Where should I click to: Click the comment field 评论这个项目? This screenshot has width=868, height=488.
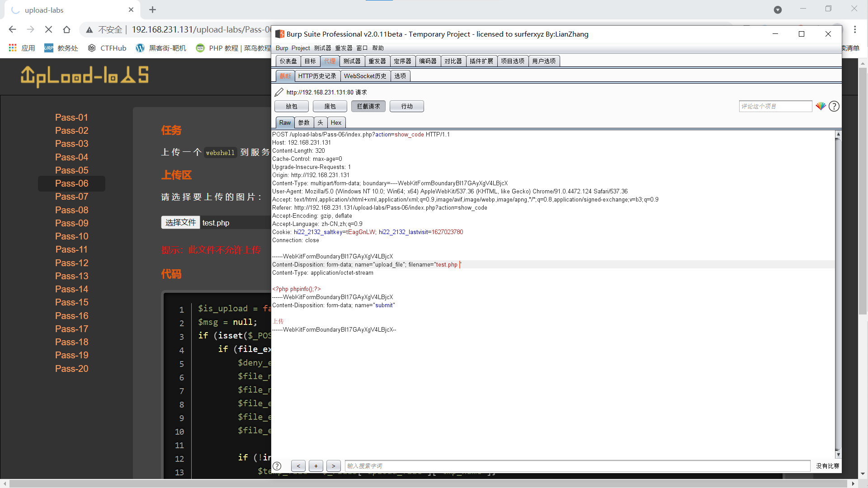[x=775, y=106]
